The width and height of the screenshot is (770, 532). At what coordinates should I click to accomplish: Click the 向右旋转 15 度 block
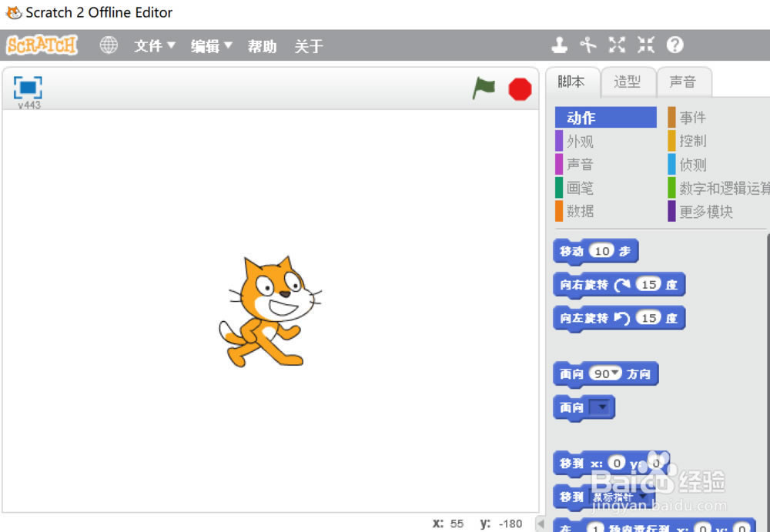(x=619, y=285)
